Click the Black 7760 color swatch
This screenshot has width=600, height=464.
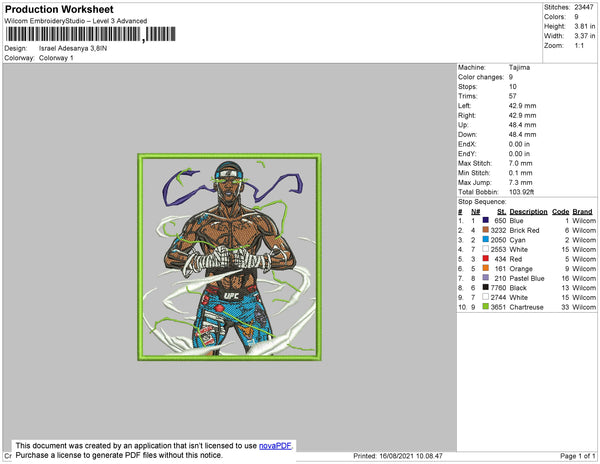(x=486, y=287)
